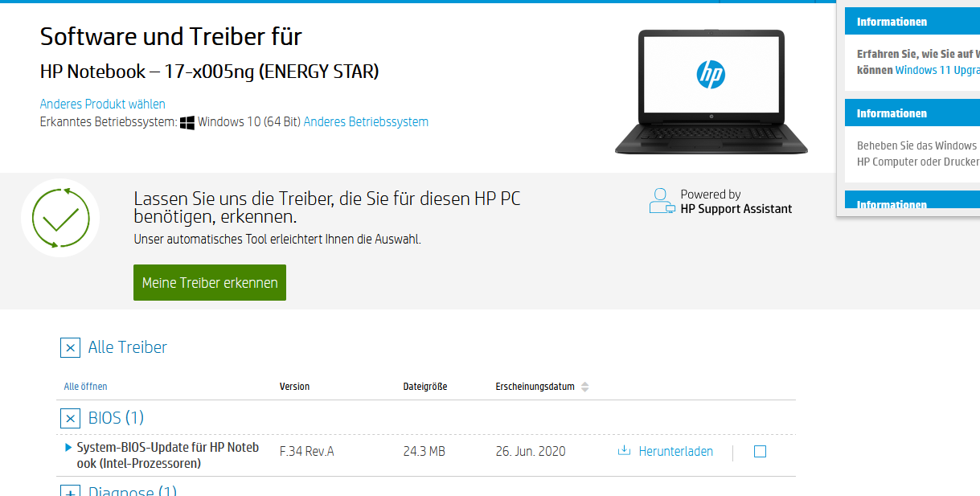Click the Meine Treiber erkennen button
The image size is (980, 496).
click(x=210, y=283)
